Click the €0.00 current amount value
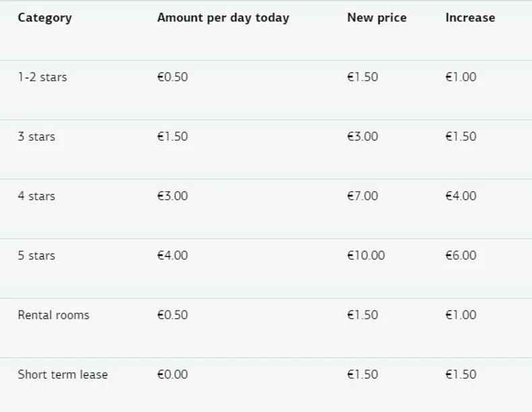Screen dimensions: 532x412 (x=172, y=374)
